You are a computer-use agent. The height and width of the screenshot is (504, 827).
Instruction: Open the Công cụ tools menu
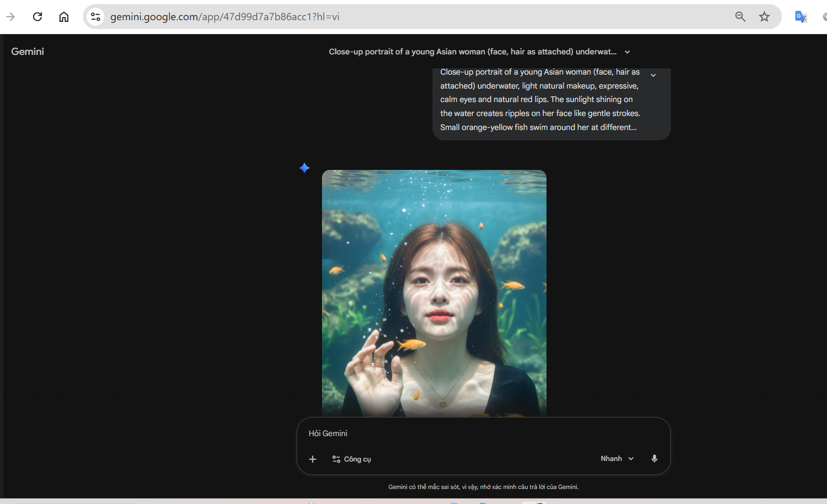352,459
